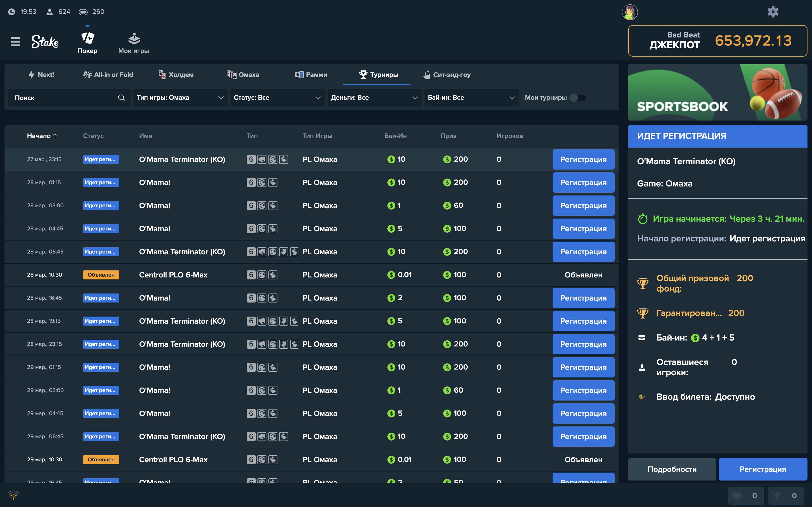812x507 pixels.
Task: Click the Stake logo
Action: 45,42
